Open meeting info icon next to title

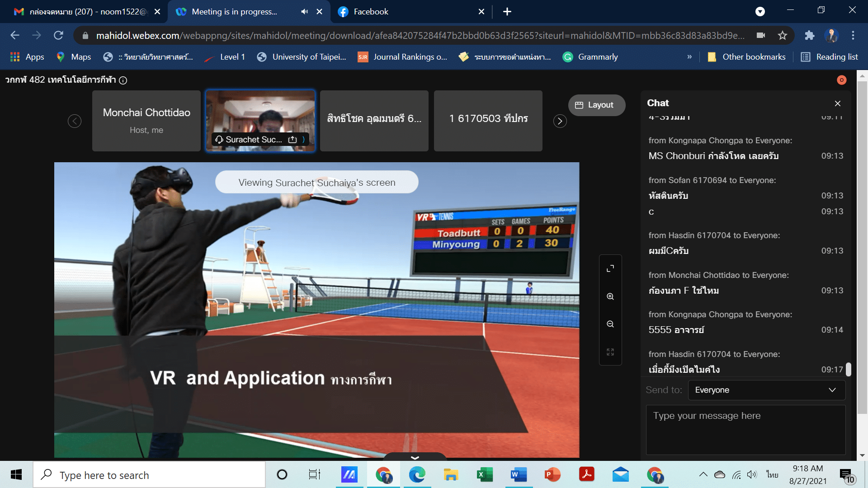(x=123, y=80)
